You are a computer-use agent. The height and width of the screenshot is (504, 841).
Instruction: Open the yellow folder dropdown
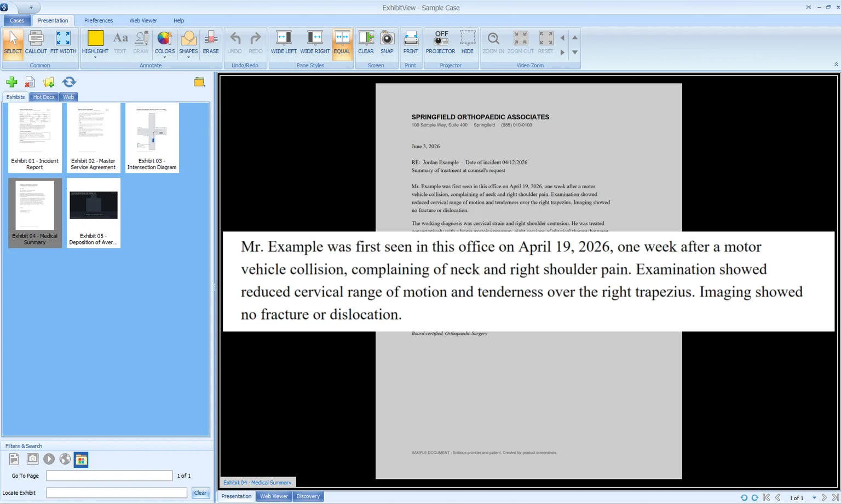199,82
